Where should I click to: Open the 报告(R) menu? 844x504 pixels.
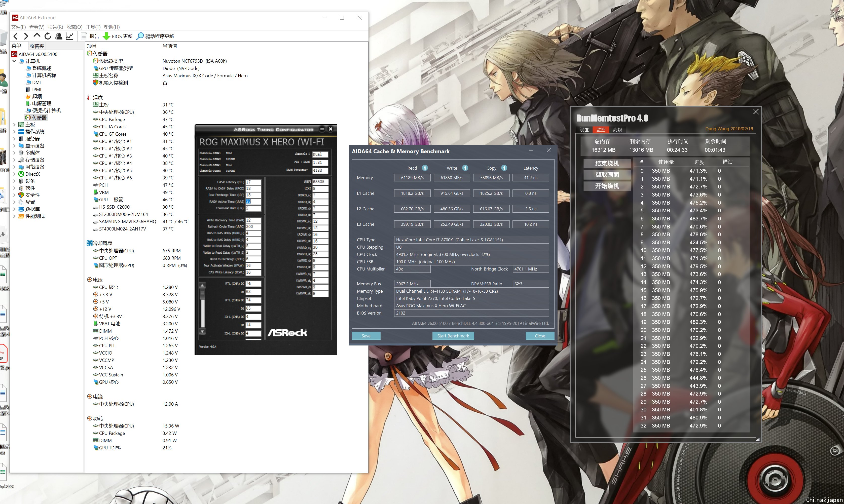coord(55,27)
